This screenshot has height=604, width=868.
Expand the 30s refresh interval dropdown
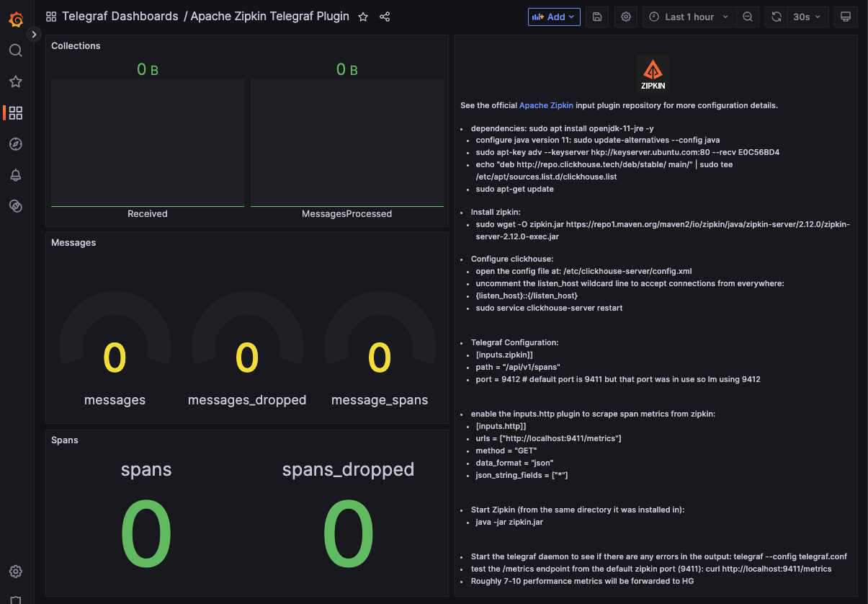pos(807,17)
